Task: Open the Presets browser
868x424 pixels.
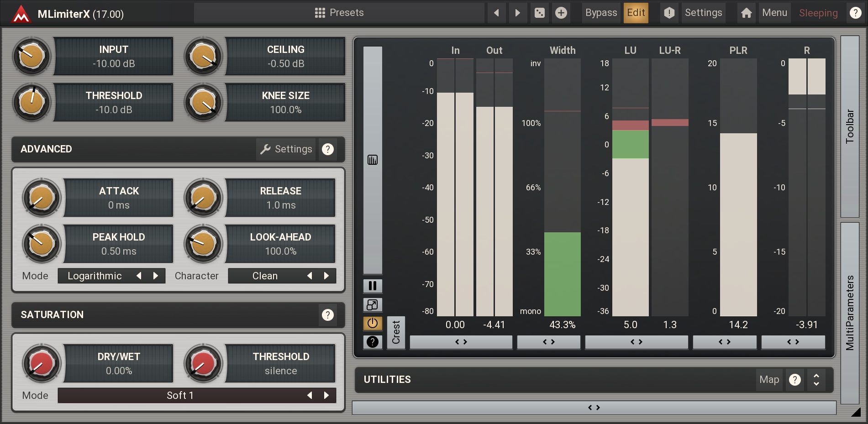Action: 339,13
